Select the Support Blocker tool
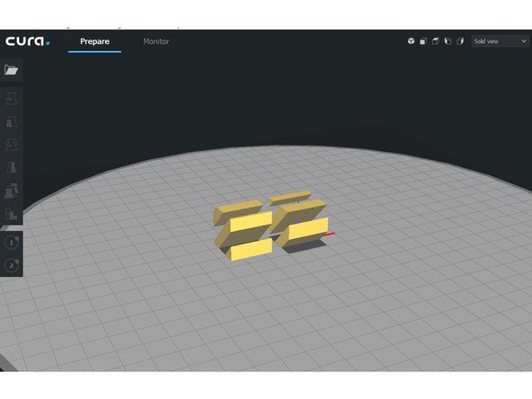Viewport: 532px width, 399px height. (12, 213)
